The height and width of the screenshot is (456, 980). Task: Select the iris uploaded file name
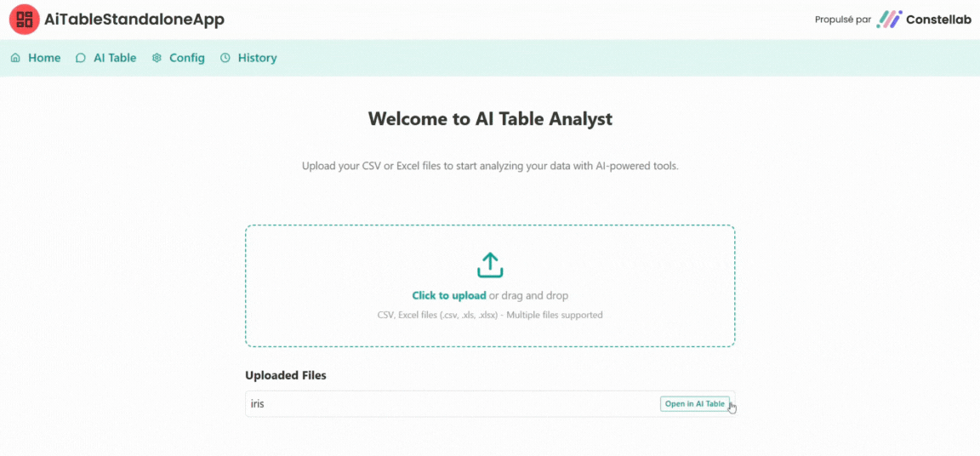[258, 404]
